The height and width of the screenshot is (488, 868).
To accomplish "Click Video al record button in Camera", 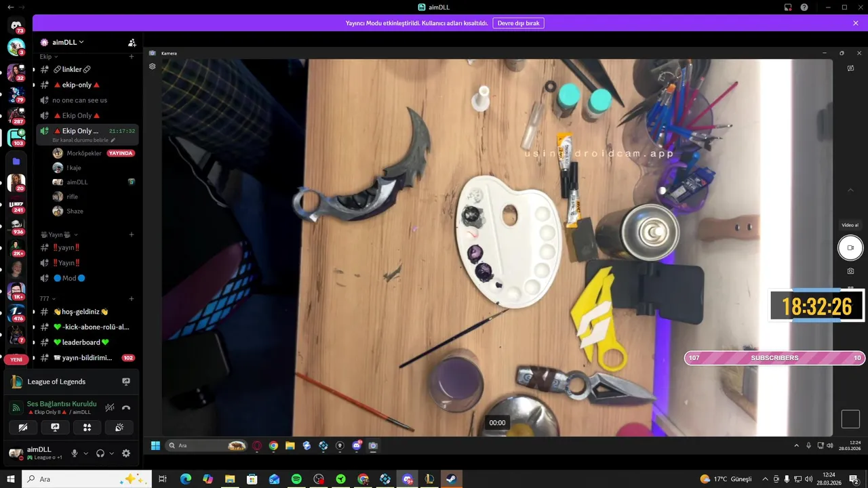I will click(x=850, y=248).
